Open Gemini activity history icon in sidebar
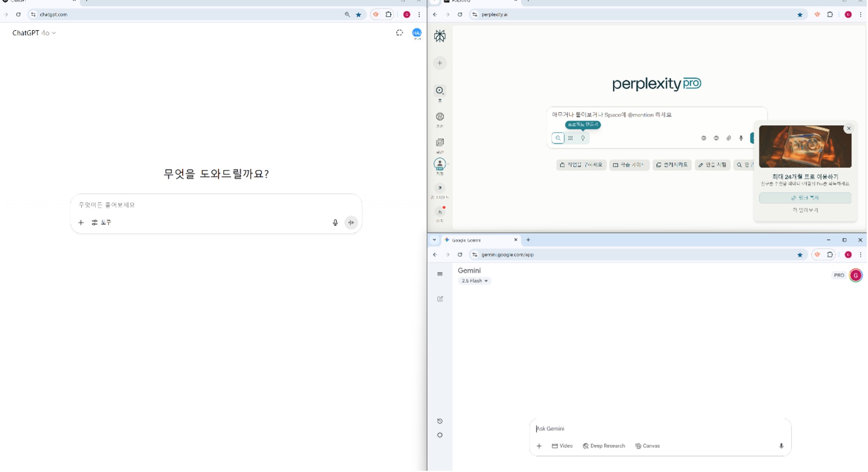The width and height of the screenshot is (868, 472). point(440,421)
